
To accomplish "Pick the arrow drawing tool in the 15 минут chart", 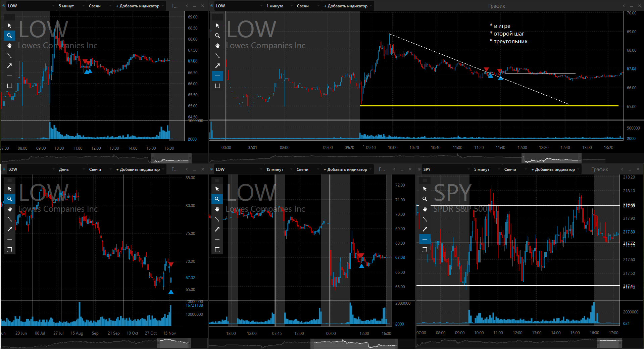I will pyautogui.click(x=217, y=229).
